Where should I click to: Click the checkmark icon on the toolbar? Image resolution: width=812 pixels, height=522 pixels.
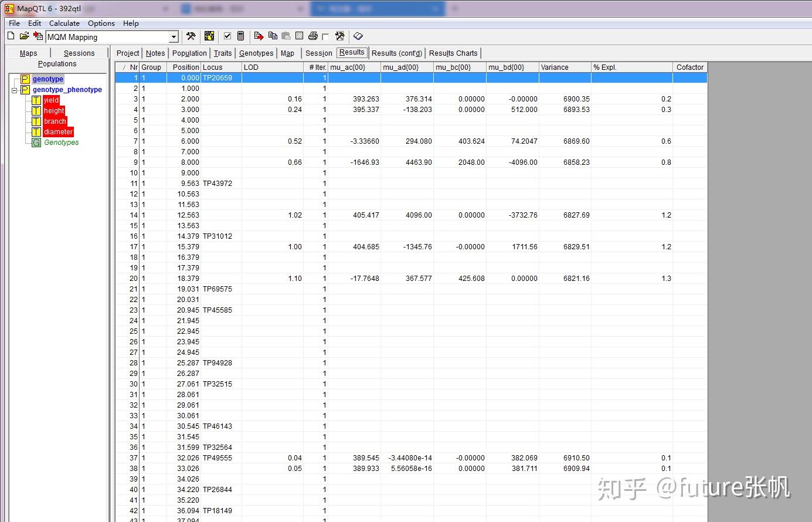227,36
